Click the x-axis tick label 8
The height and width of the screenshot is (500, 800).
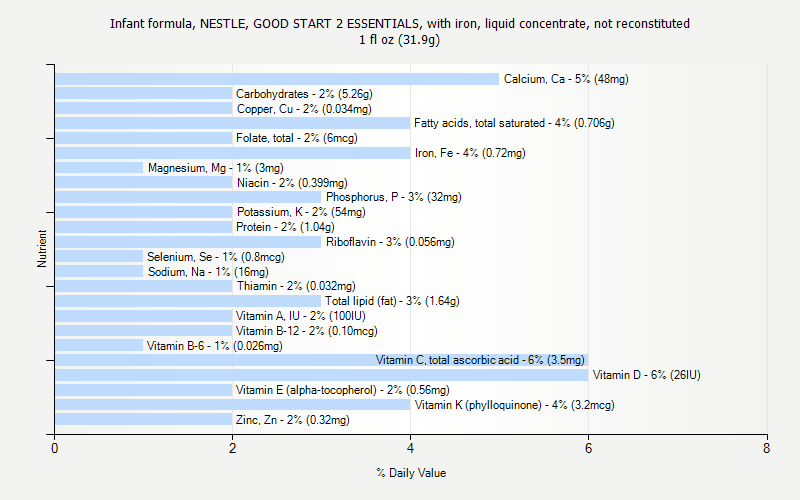pos(766,448)
